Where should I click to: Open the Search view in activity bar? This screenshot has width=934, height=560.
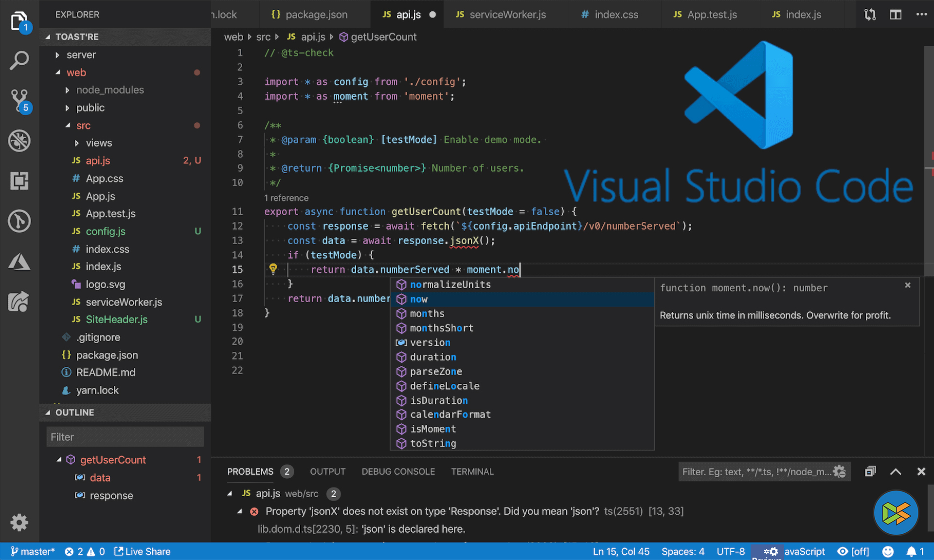click(x=19, y=61)
